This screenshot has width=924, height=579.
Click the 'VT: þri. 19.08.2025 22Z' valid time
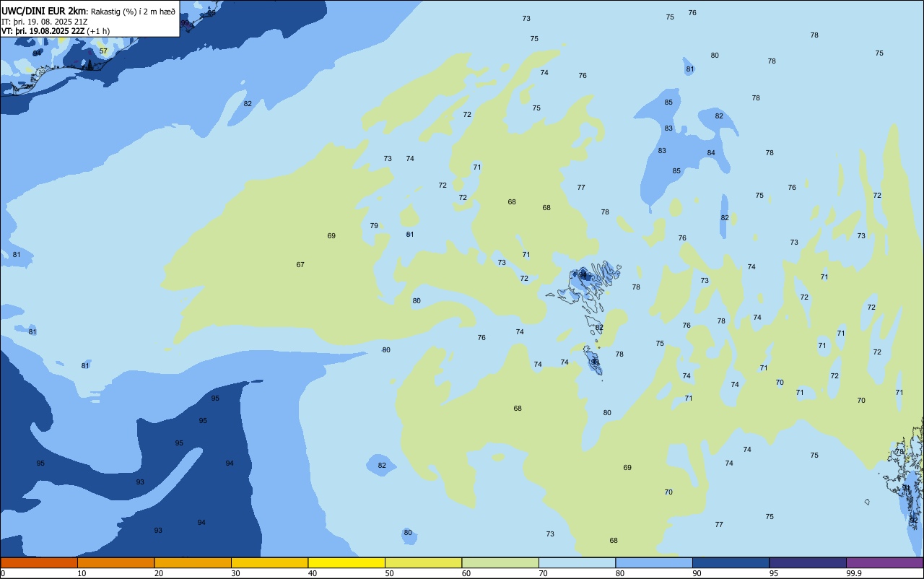(x=43, y=31)
